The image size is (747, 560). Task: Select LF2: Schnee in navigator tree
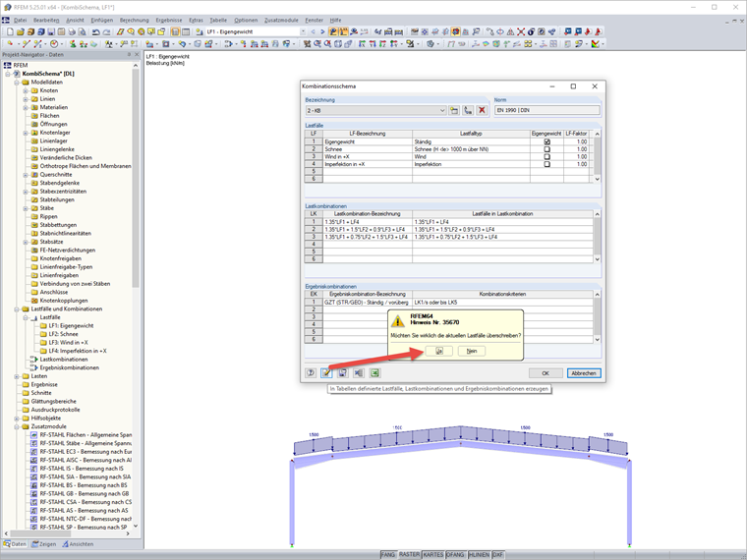tap(63, 334)
